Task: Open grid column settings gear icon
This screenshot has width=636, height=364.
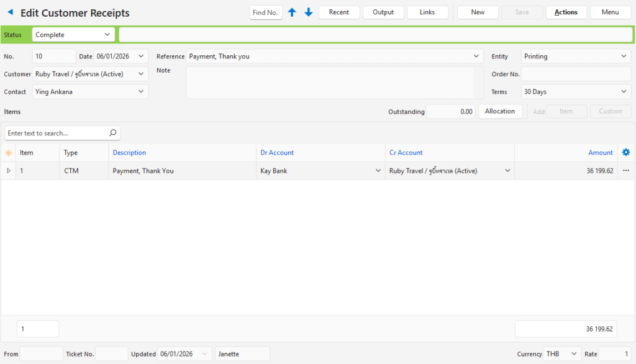Action: tap(625, 153)
